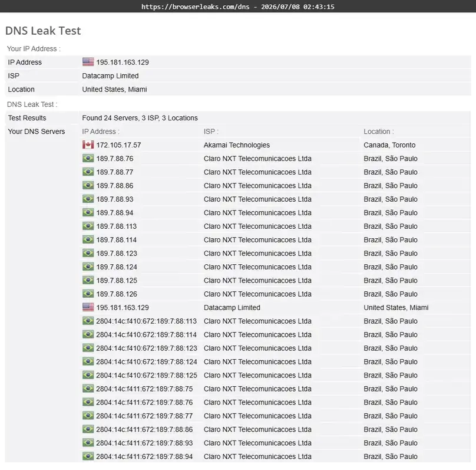Click the flag next to 2804:14c:f411:672:189:7:88:94
Screen dimensions: 476x470
click(x=88, y=456)
